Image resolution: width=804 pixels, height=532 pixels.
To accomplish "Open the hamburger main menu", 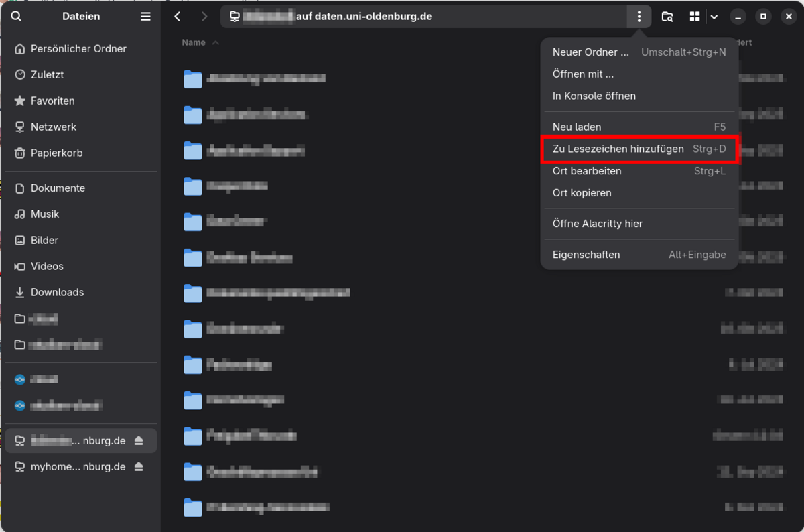I will (x=145, y=17).
